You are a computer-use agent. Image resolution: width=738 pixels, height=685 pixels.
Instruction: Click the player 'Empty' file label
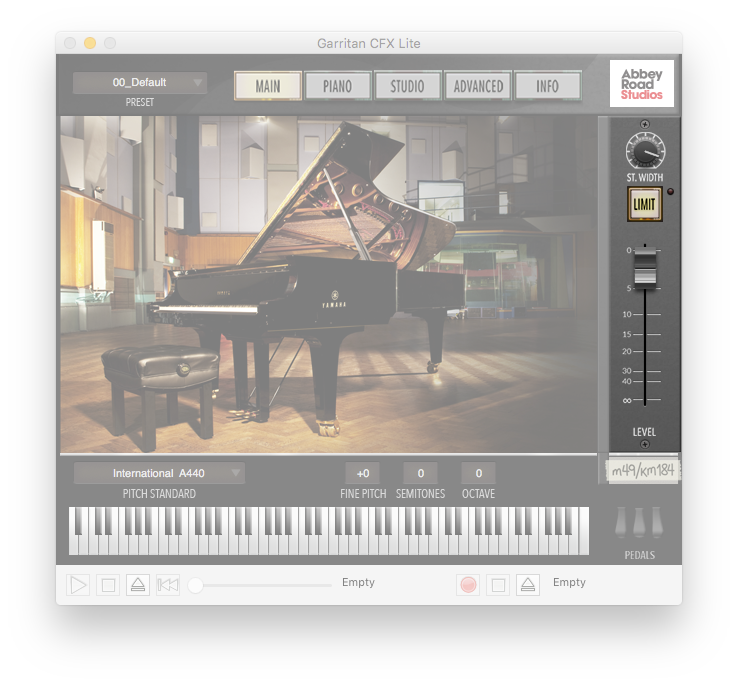tap(358, 582)
